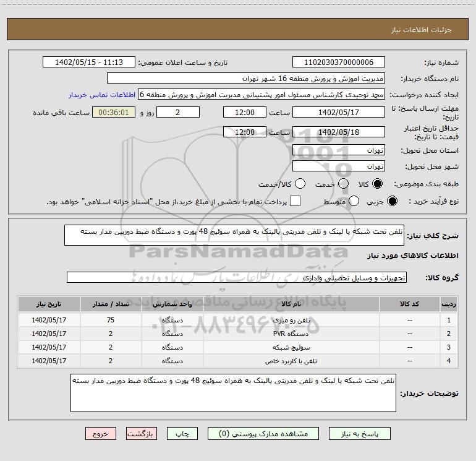Click the response deadline date 1402/05/17 field
Viewport: 476px width, 461px height.
tap(339, 112)
